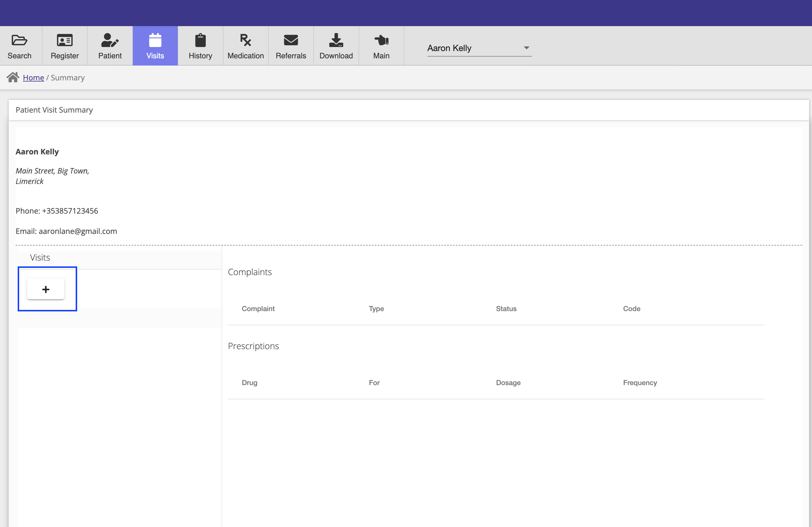This screenshot has width=812, height=527.
Task: Click the home icon in breadcrumb
Action: [x=13, y=77]
